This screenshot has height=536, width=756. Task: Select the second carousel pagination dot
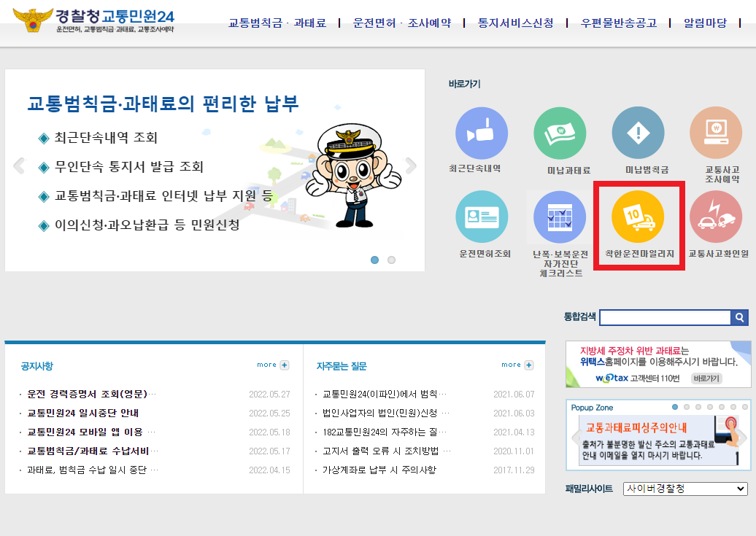[390, 259]
